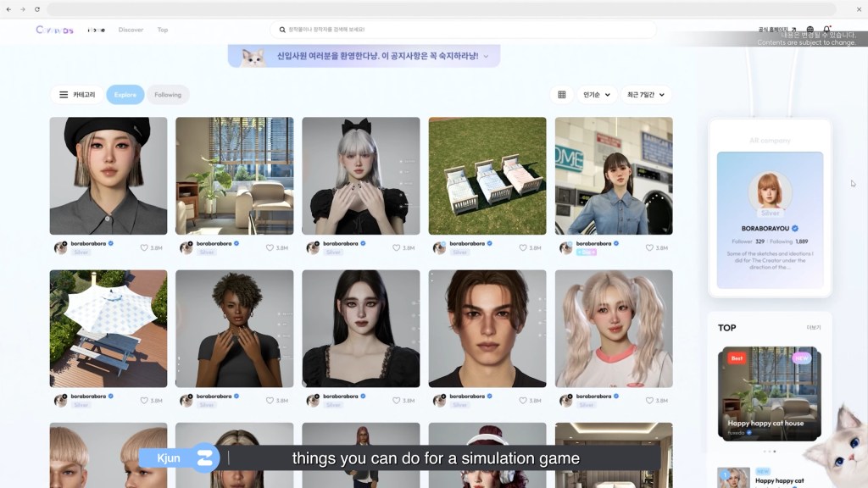This screenshot has height=488, width=868.
Task: Open the Happy happy cat house thumbnail
Action: click(770, 393)
